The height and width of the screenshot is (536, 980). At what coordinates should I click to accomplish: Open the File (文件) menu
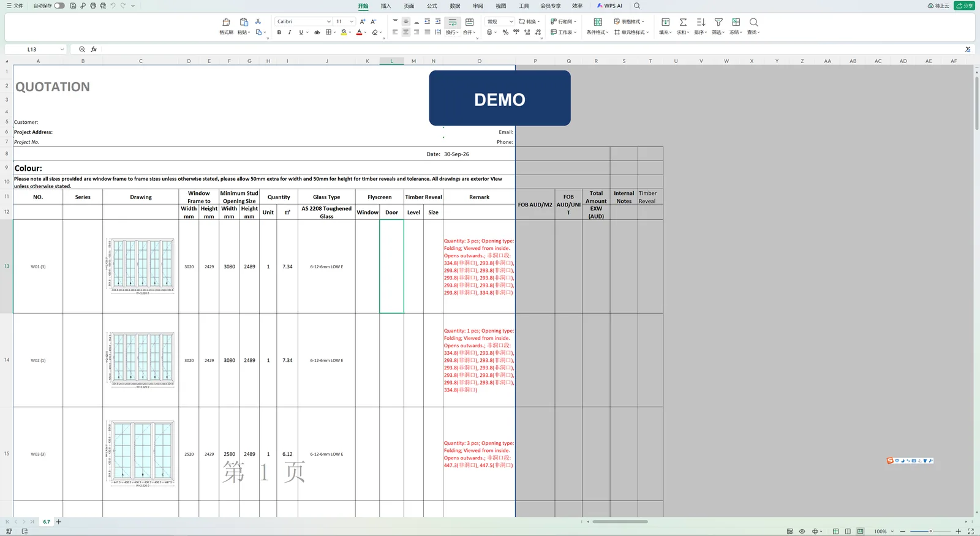click(x=15, y=6)
